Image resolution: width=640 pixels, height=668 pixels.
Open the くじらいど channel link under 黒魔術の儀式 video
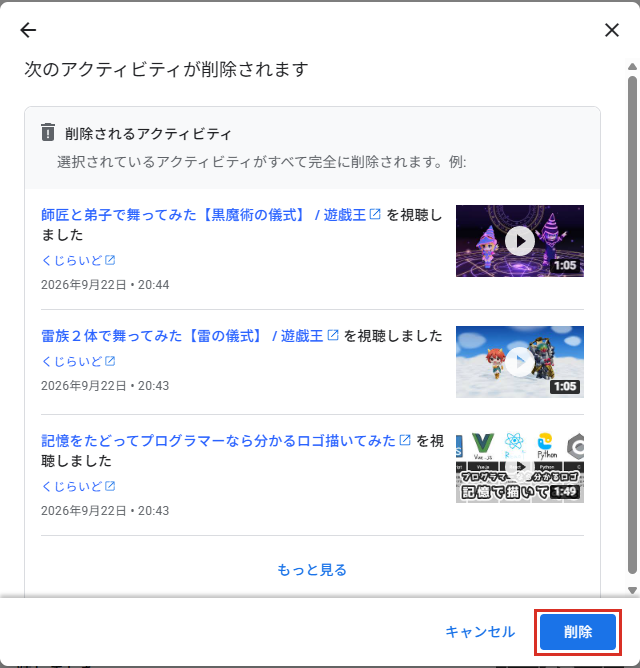pos(72,260)
